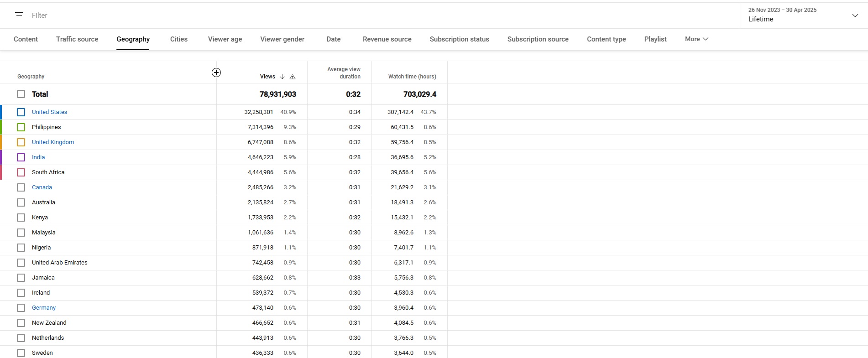Viewport: 868px width, 358px height.
Task: Open the Viewer age tab
Action: pos(225,39)
